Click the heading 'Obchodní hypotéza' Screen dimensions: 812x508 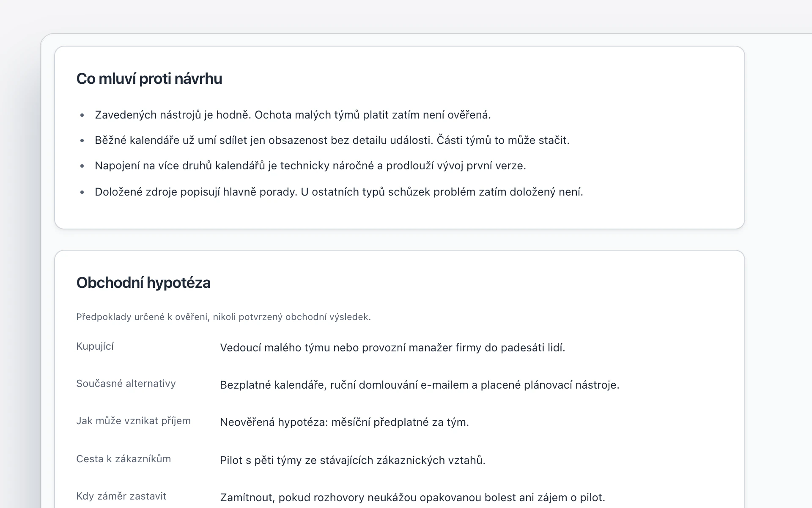[143, 283]
